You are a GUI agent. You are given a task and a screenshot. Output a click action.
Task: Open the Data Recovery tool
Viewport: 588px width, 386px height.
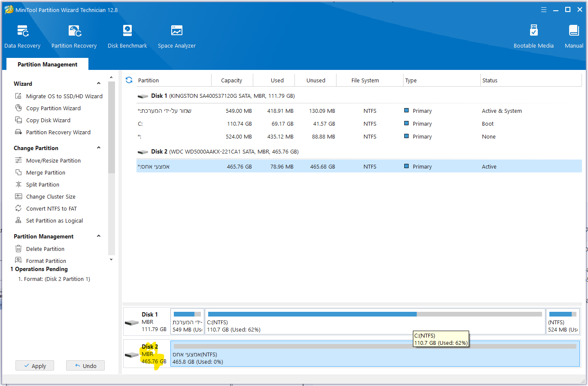[22, 36]
